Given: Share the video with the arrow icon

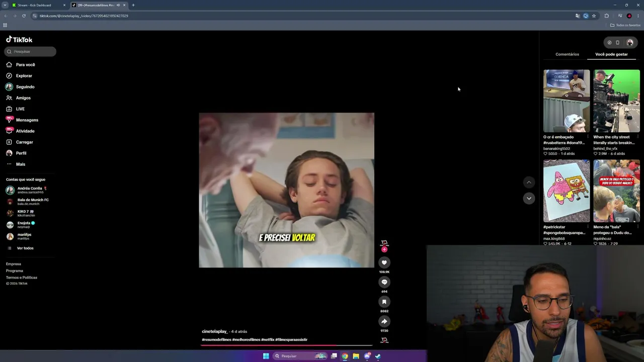Looking at the screenshot, I should pos(384,321).
